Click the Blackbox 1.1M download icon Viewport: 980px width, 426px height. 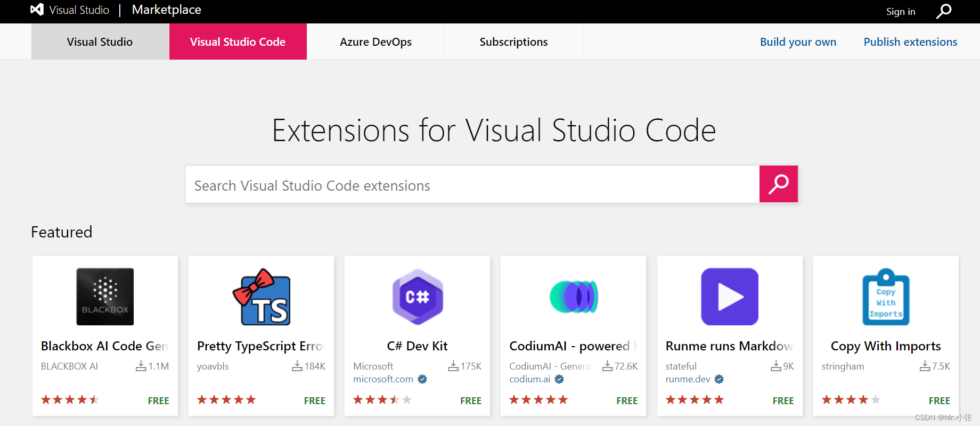pyautogui.click(x=141, y=366)
